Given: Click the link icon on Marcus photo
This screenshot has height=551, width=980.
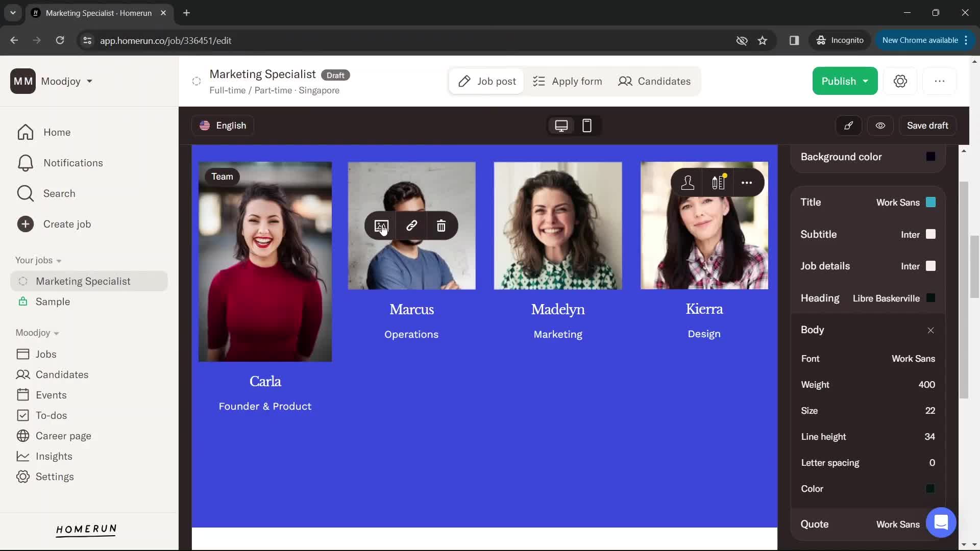Looking at the screenshot, I should pyautogui.click(x=411, y=226).
